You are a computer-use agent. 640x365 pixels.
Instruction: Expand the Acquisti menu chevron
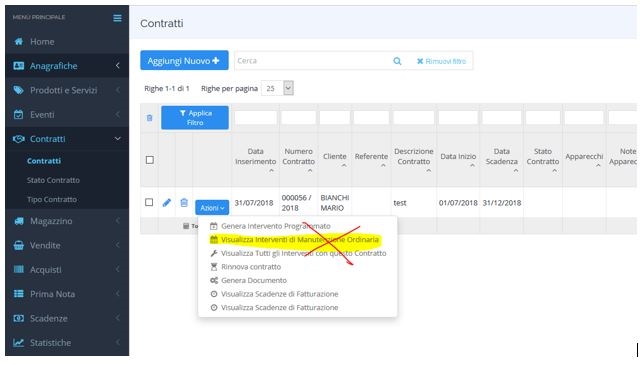click(117, 269)
